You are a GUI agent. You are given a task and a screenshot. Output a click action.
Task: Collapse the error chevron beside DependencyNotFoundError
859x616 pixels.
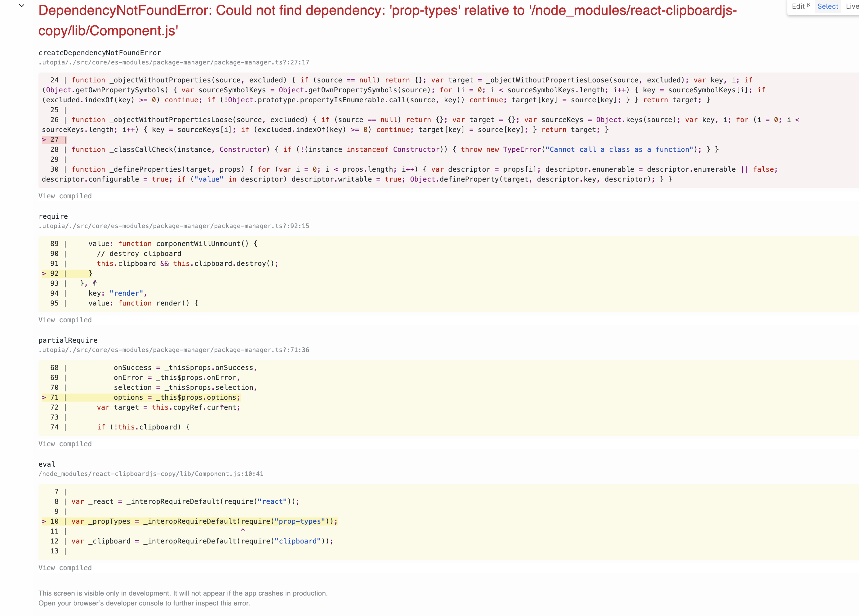[x=22, y=6]
